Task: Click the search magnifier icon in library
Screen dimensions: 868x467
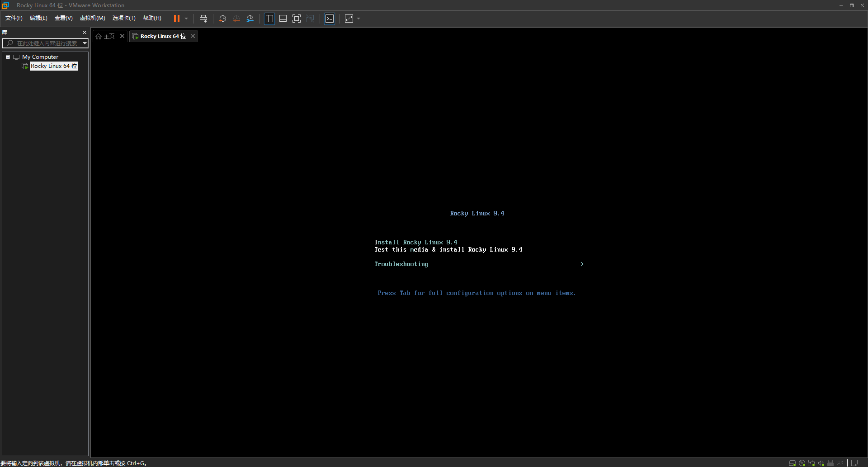Action: pos(10,43)
